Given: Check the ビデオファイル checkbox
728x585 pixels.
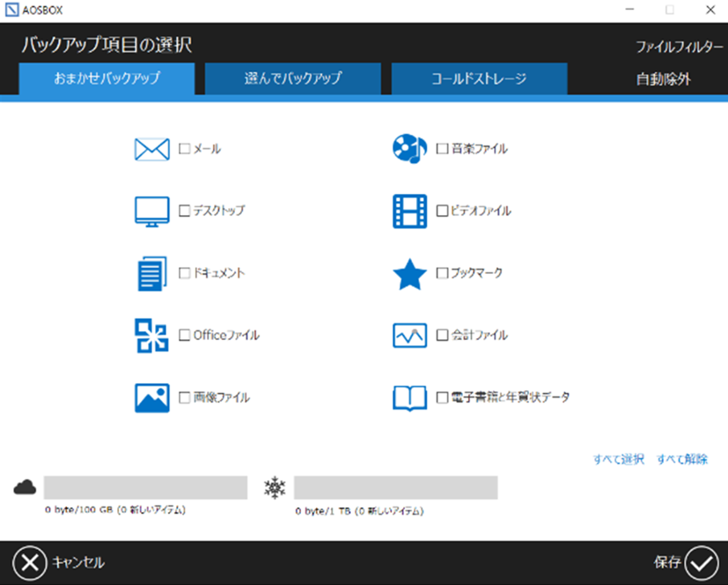Looking at the screenshot, I should click(442, 211).
